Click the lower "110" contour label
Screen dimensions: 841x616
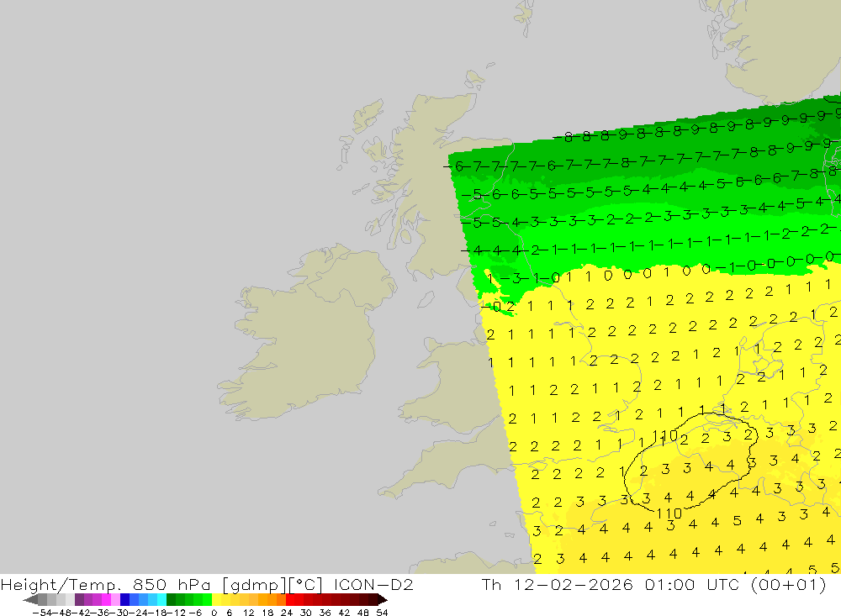(x=669, y=513)
